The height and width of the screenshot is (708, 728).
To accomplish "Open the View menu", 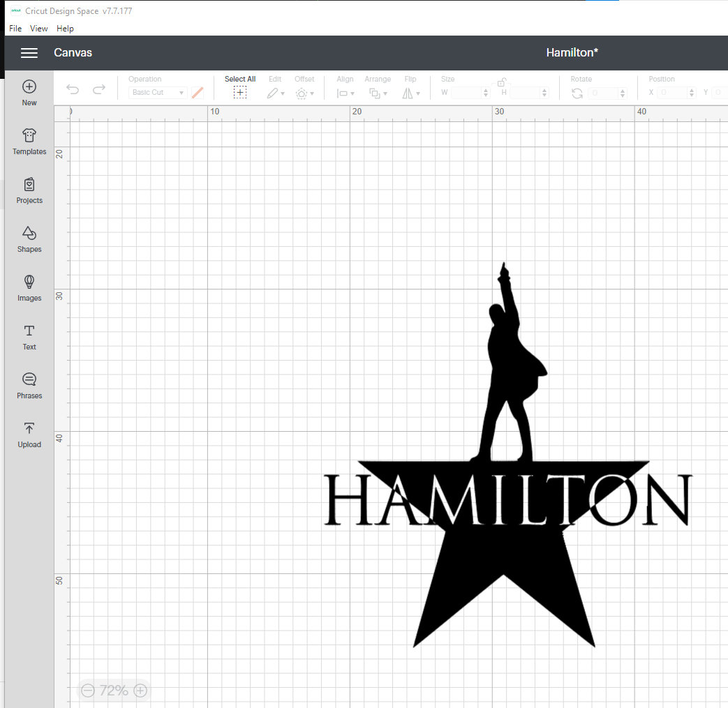I will (x=38, y=29).
